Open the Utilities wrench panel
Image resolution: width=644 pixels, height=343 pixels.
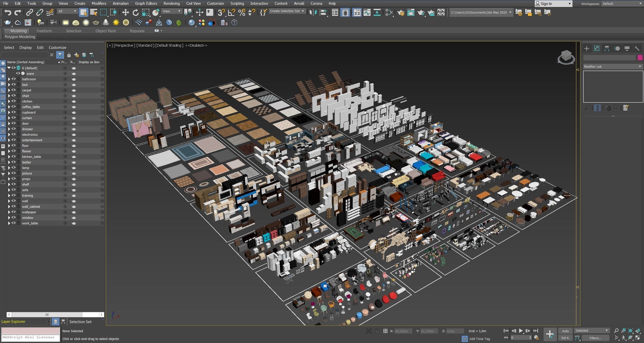click(637, 48)
